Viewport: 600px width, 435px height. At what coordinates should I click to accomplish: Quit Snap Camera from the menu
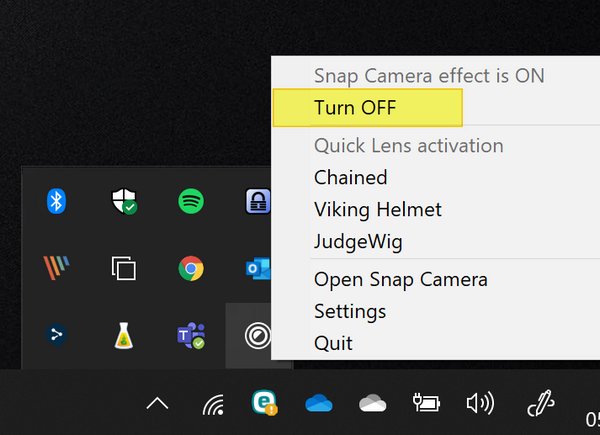(333, 342)
